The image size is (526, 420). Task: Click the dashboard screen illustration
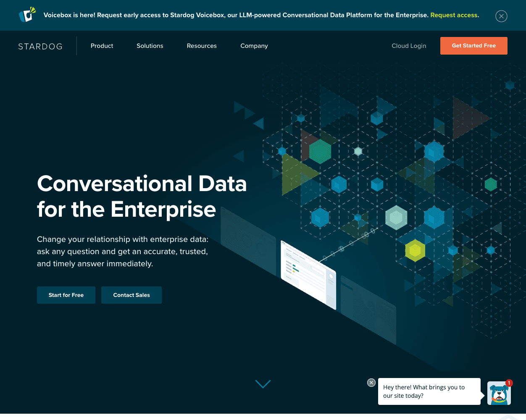coord(309,275)
